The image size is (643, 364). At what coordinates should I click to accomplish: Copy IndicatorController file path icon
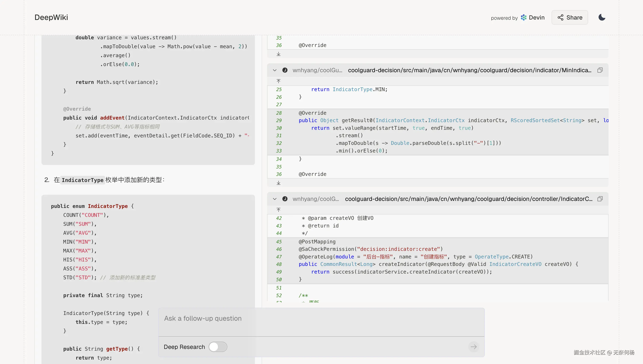coord(600,199)
